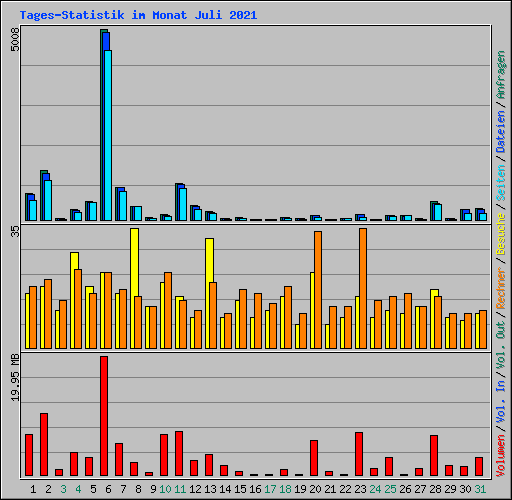Click green day 10 label
Viewport: 512px width, 500px height.
[165, 489]
